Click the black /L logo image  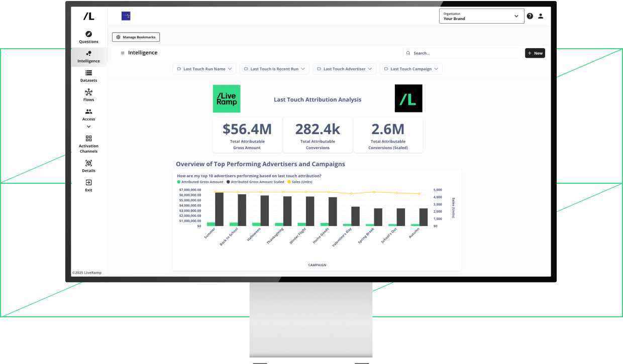[408, 98]
